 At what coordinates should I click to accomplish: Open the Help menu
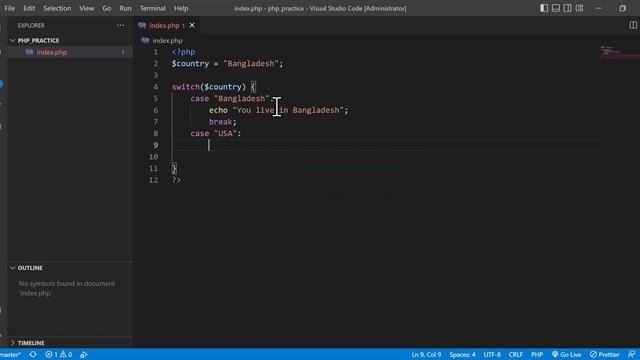(x=181, y=8)
